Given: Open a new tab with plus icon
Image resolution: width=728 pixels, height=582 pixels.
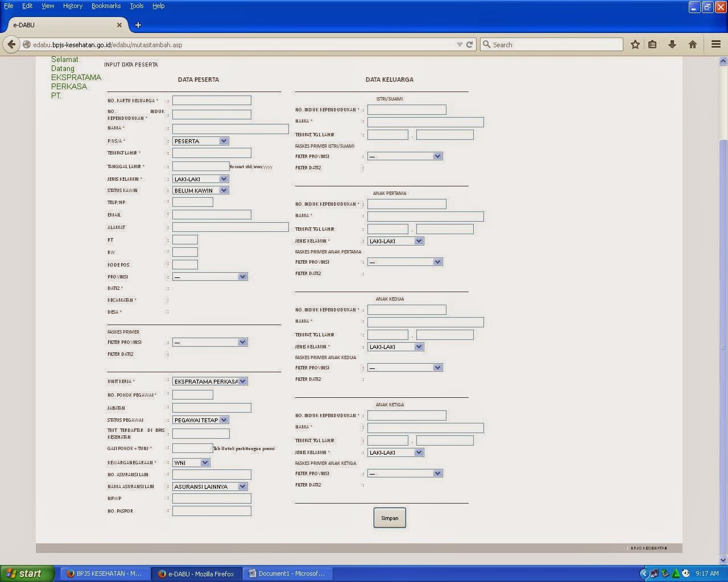Looking at the screenshot, I should tap(138, 25).
